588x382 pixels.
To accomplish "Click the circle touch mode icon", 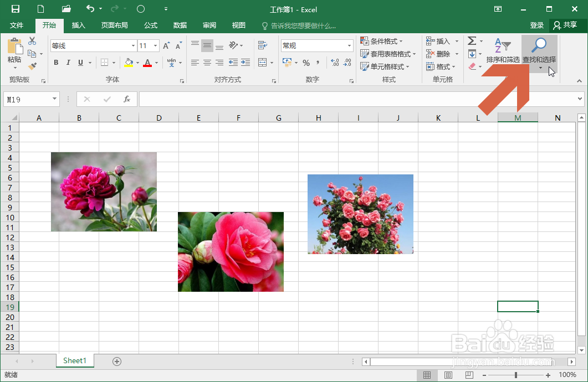I will coord(141,9).
